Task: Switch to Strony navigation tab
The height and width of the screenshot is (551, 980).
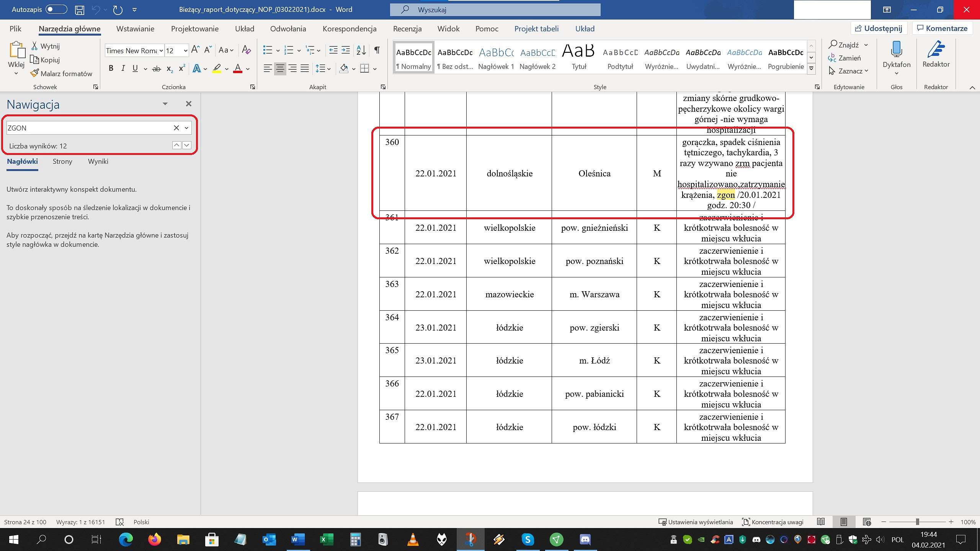Action: tap(62, 161)
